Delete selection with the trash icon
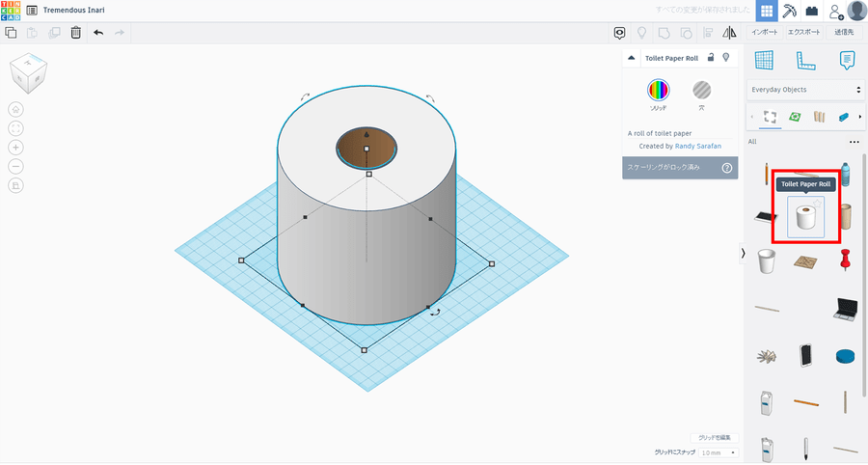Image resolution: width=868 pixels, height=465 pixels. [75, 32]
